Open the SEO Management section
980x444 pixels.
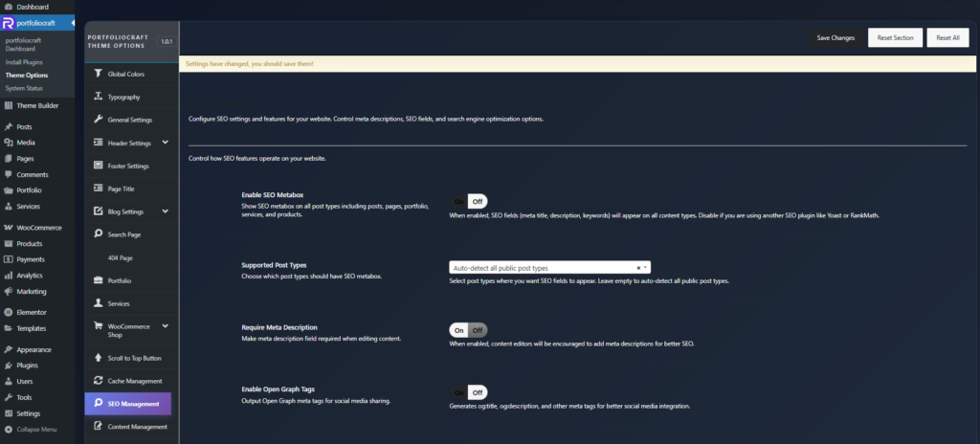pyautogui.click(x=133, y=404)
